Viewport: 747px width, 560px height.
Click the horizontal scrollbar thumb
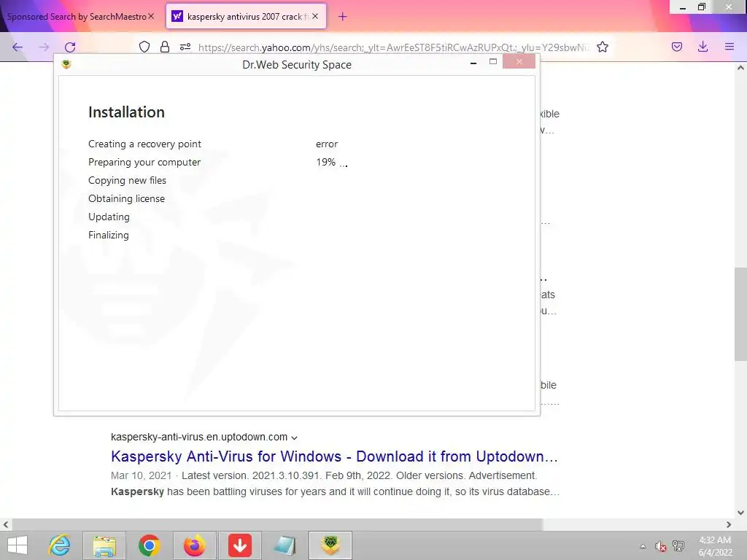pos(277,524)
